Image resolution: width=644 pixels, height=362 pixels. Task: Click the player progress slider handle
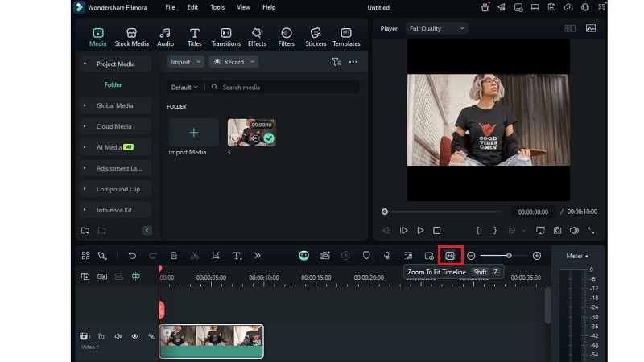coord(385,212)
